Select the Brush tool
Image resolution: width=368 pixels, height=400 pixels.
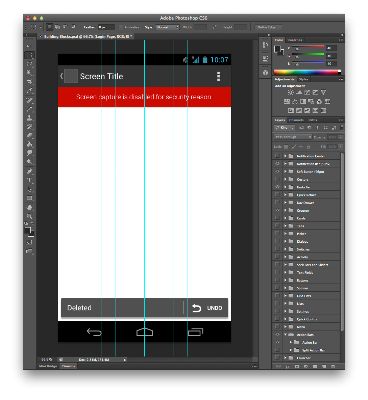(30, 109)
